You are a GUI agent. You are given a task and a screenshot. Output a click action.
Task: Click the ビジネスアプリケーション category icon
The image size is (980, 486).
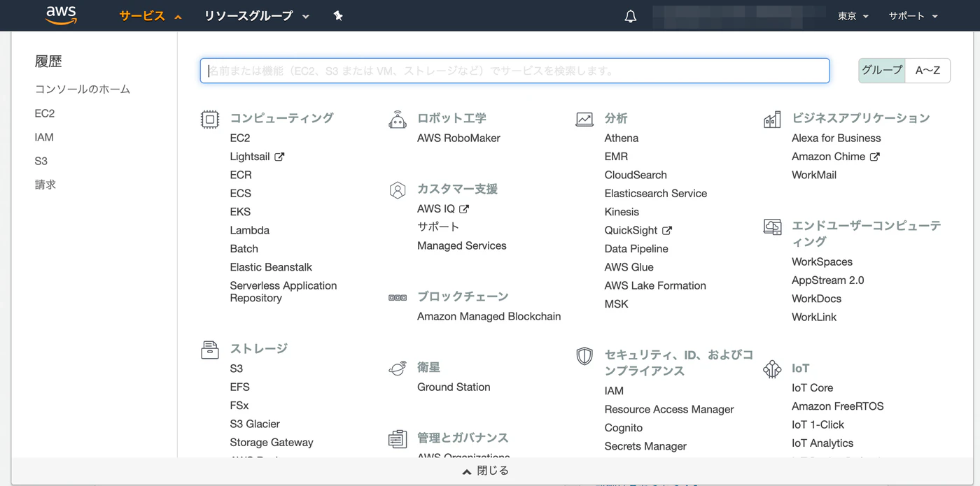(772, 120)
